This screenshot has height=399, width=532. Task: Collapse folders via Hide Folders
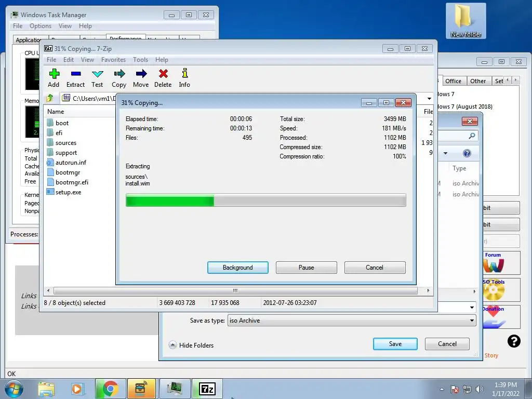tap(191, 345)
